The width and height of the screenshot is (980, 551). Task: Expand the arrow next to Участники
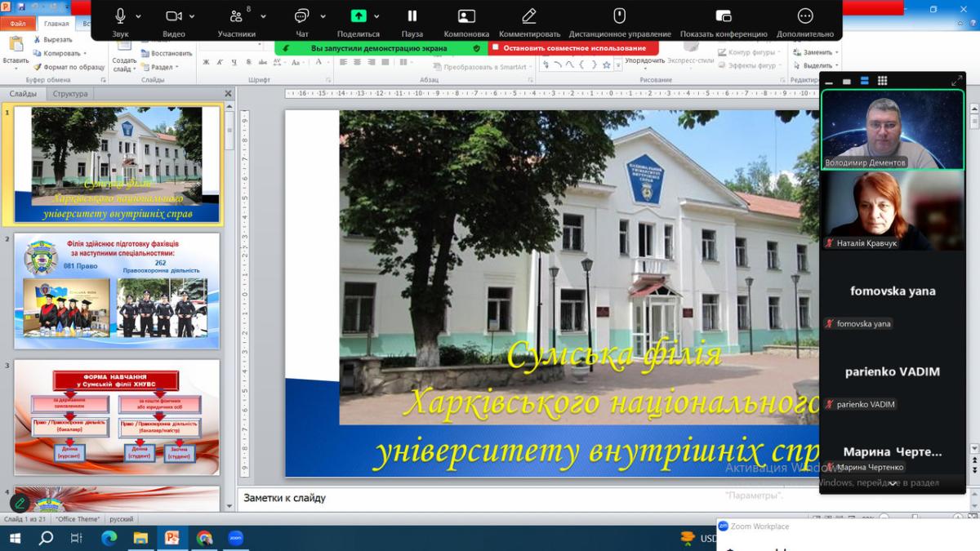[261, 16]
